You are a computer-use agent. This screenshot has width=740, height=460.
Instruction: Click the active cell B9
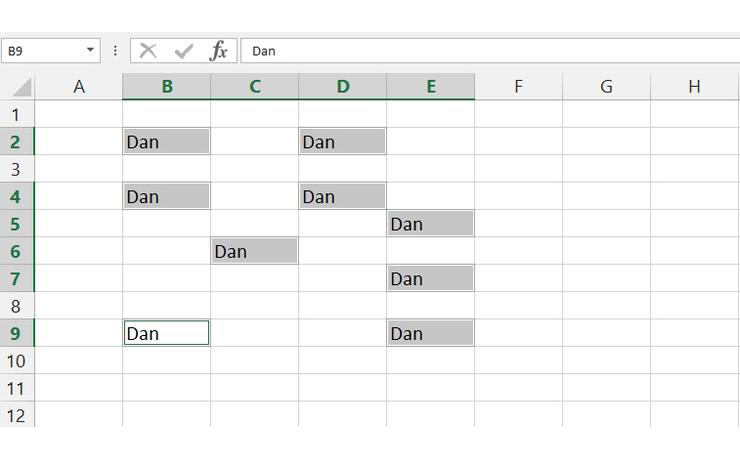[x=167, y=333]
